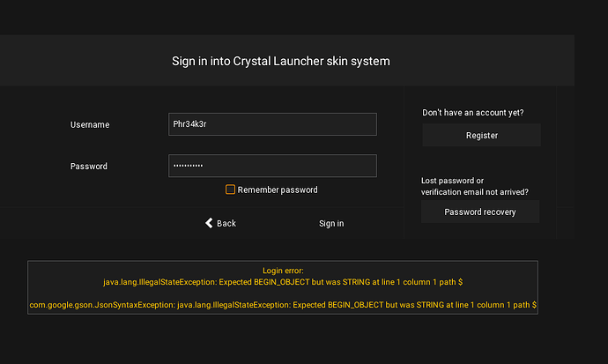The image size is (608, 364).
Task: Focus the Username input field
Action: pyautogui.click(x=272, y=124)
